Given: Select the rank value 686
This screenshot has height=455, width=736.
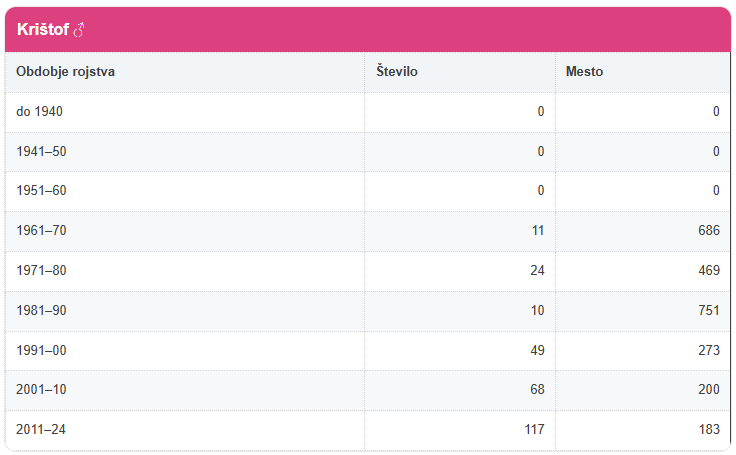Looking at the screenshot, I should pyautogui.click(x=708, y=231).
